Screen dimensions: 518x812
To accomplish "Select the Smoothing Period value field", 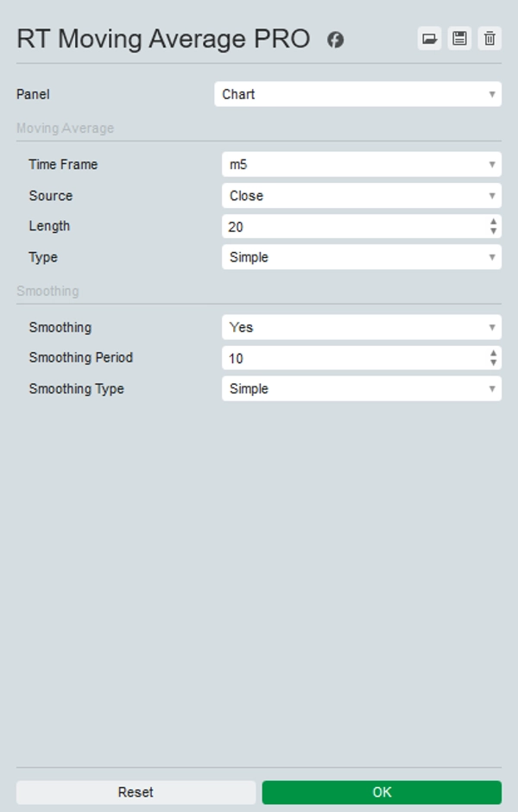I will (345, 357).
